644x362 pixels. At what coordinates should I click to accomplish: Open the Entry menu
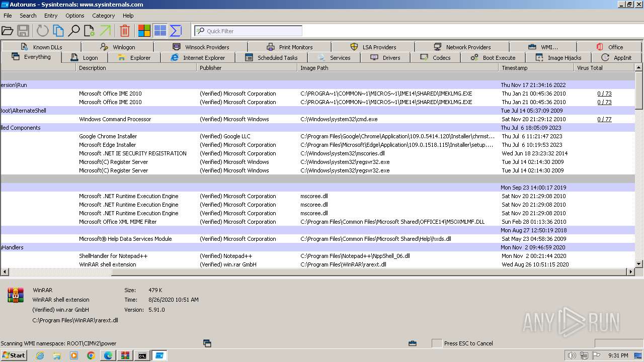[x=51, y=16]
